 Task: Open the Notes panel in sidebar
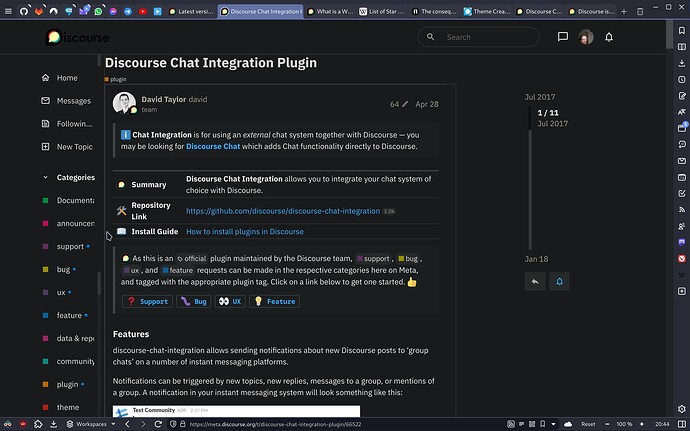click(682, 96)
